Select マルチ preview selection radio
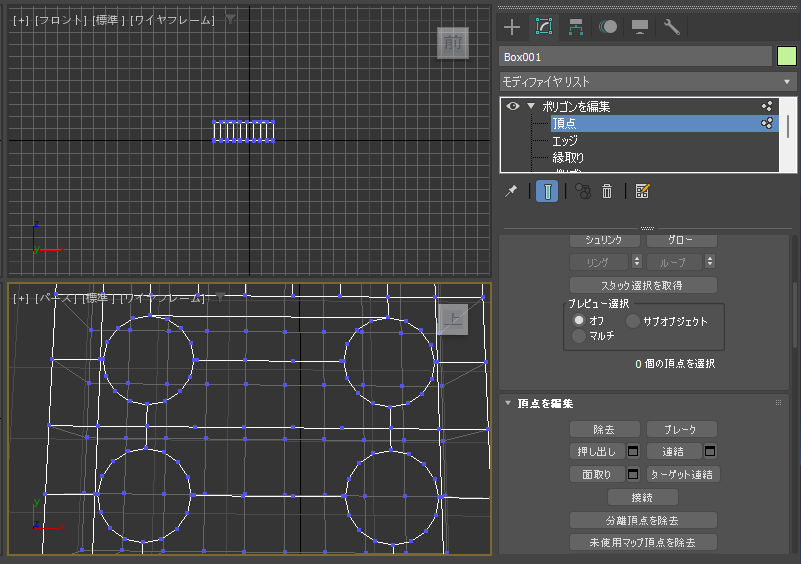The width and height of the screenshot is (801, 564). pyautogui.click(x=579, y=336)
